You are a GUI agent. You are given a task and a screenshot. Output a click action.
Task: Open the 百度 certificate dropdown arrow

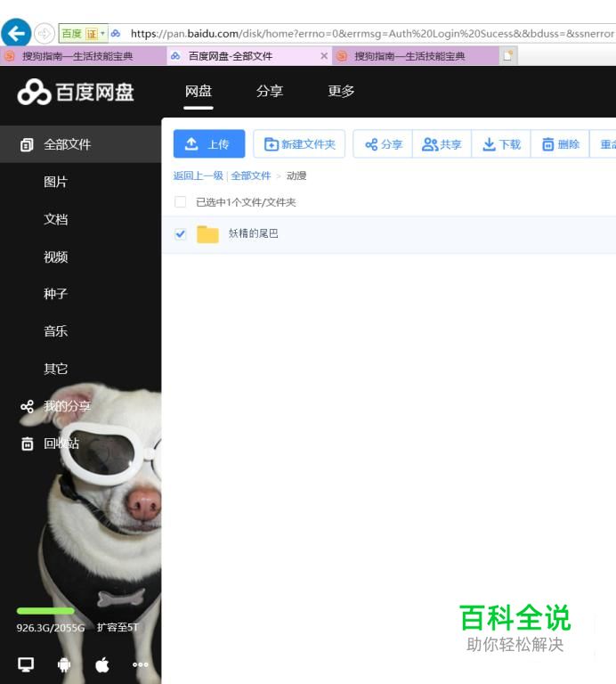click(103, 33)
